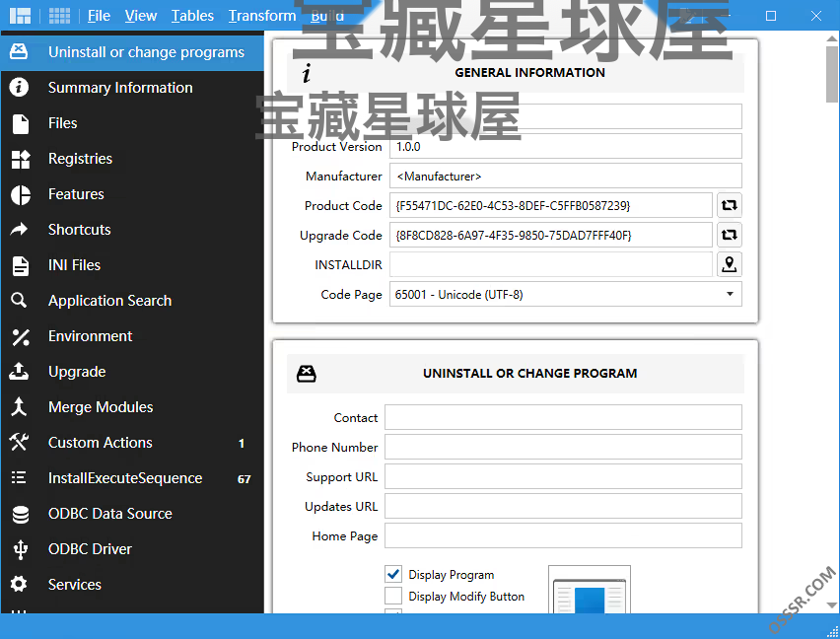
Task: Select Environment label in sidebar
Action: pyautogui.click(x=90, y=336)
